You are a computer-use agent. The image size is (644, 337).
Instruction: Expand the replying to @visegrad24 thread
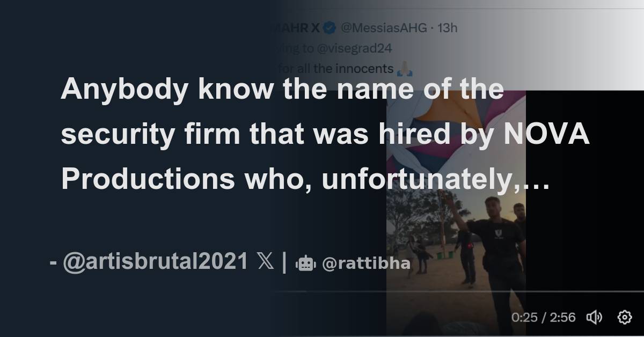click(355, 48)
